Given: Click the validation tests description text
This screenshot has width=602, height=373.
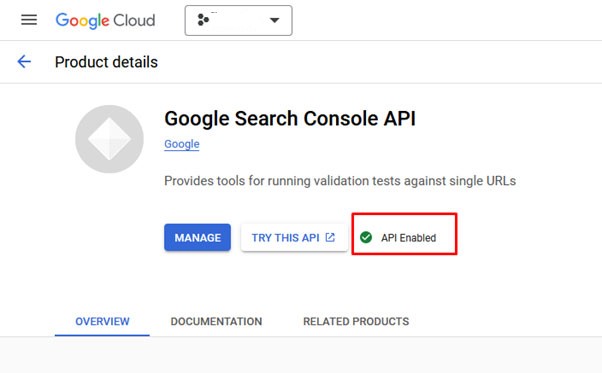Looking at the screenshot, I should [340, 181].
